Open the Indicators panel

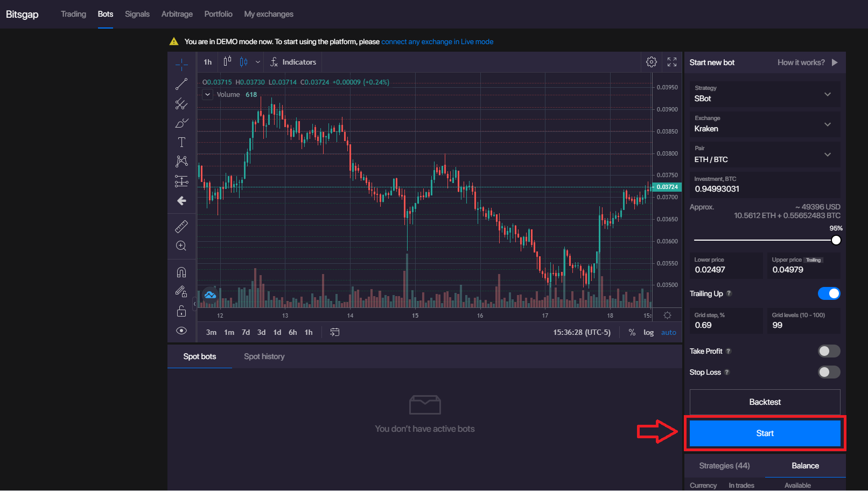coord(293,62)
